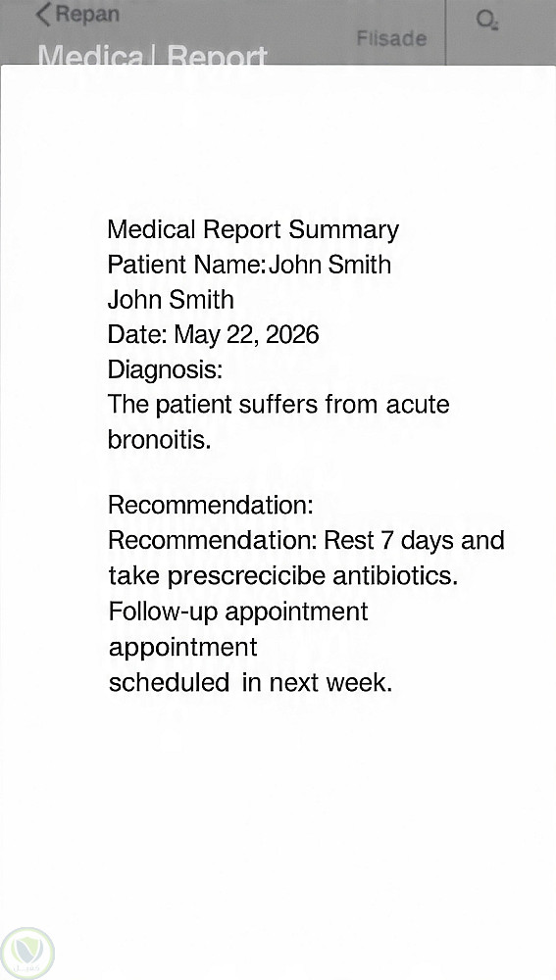Click the Diagnosis: label
This screenshot has width=556, height=980.
pos(165,370)
